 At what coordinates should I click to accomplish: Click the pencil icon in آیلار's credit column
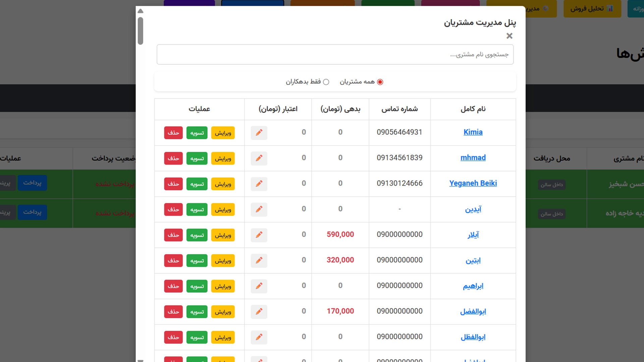(259, 235)
